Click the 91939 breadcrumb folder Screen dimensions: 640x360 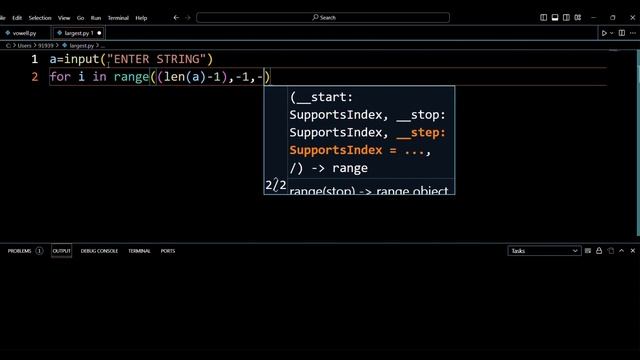point(46,46)
